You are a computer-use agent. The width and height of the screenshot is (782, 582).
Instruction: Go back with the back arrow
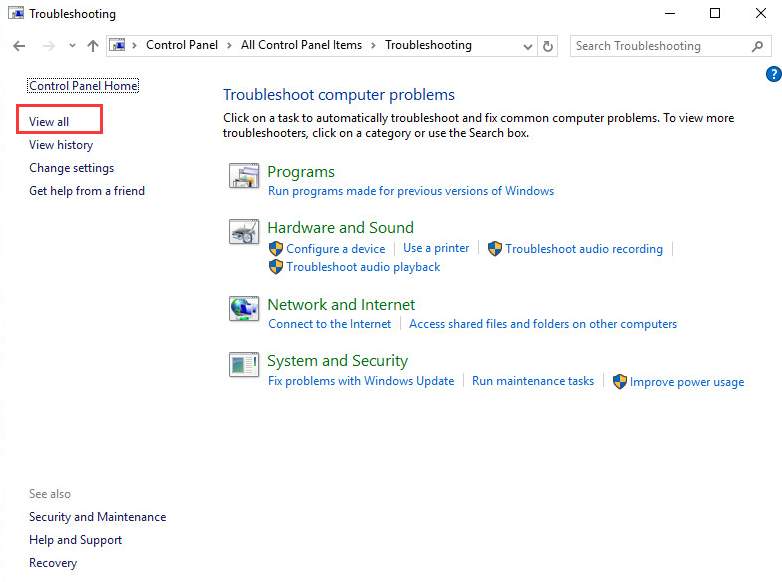(19, 46)
